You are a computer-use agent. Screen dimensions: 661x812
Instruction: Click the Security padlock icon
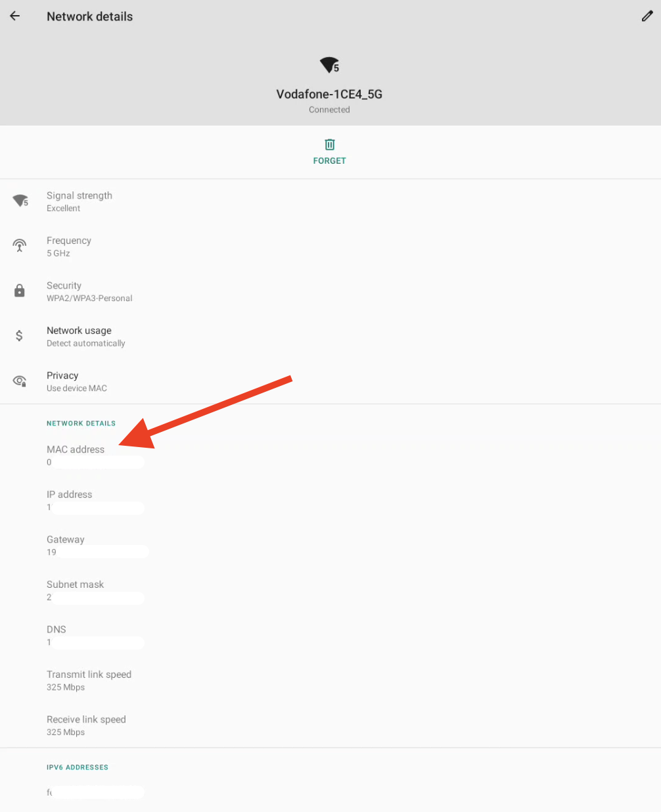[20, 291]
